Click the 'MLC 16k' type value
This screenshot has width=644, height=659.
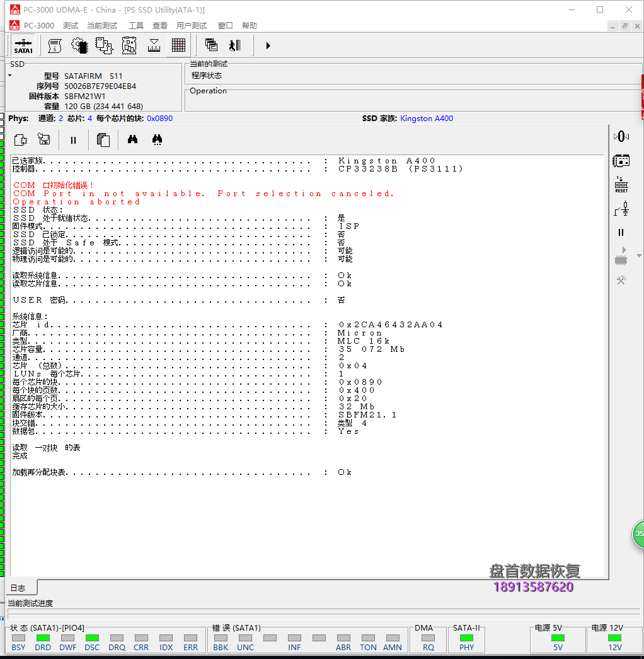364,341
